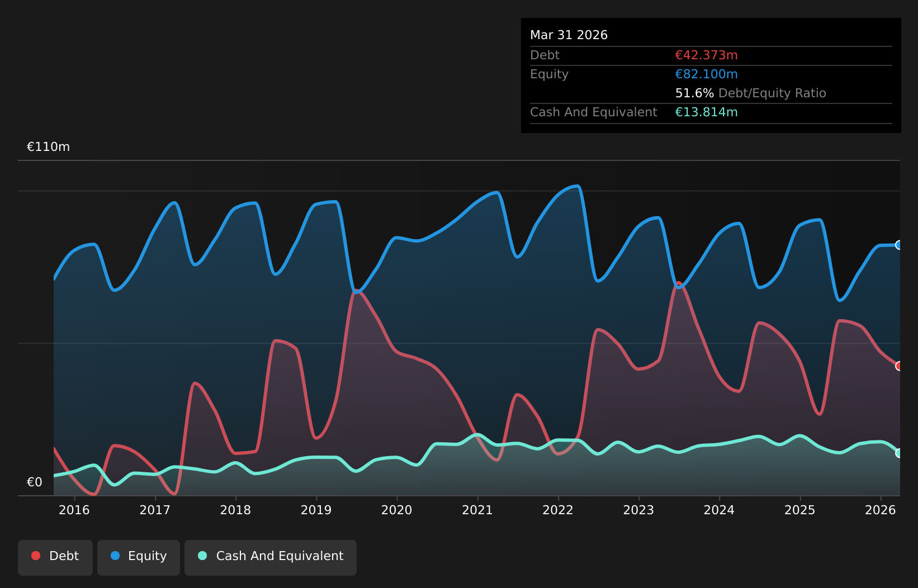Click the 2026 x-axis label
This screenshot has height=588, width=918.
(x=881, y=510)
